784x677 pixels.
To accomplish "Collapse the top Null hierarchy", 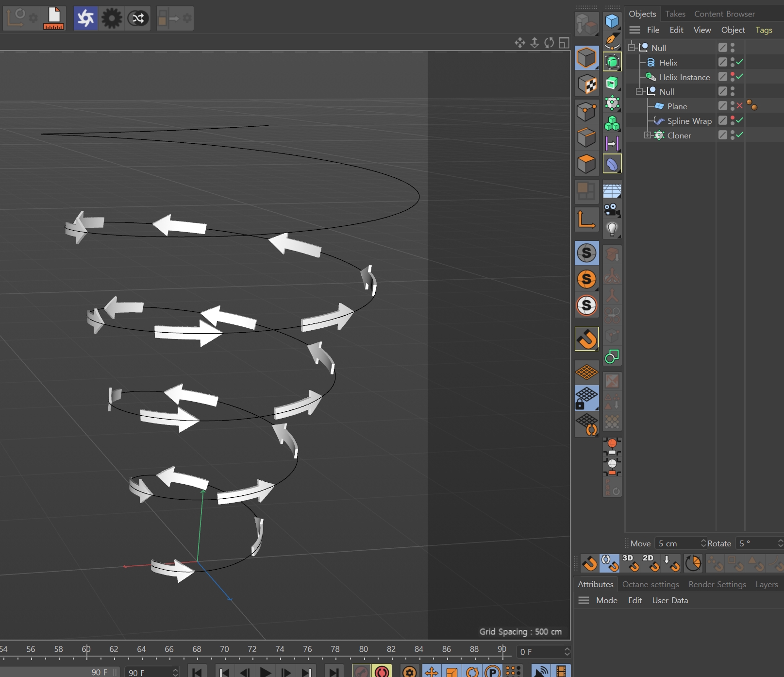I will tap(631, 48).
